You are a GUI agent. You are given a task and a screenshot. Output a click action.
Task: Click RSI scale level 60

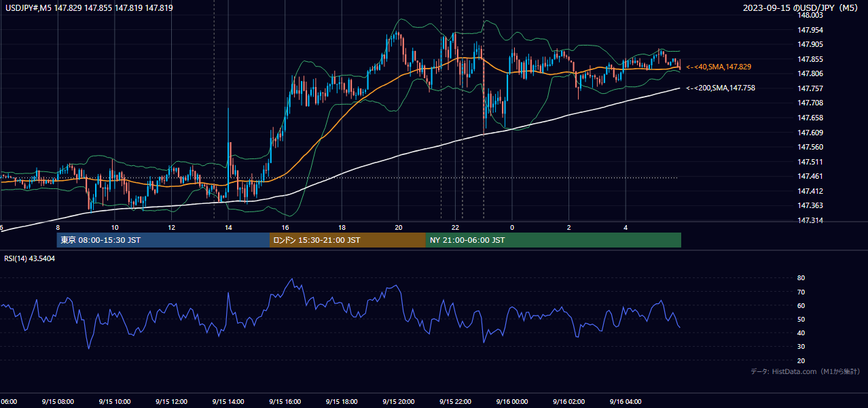[801, 305]
